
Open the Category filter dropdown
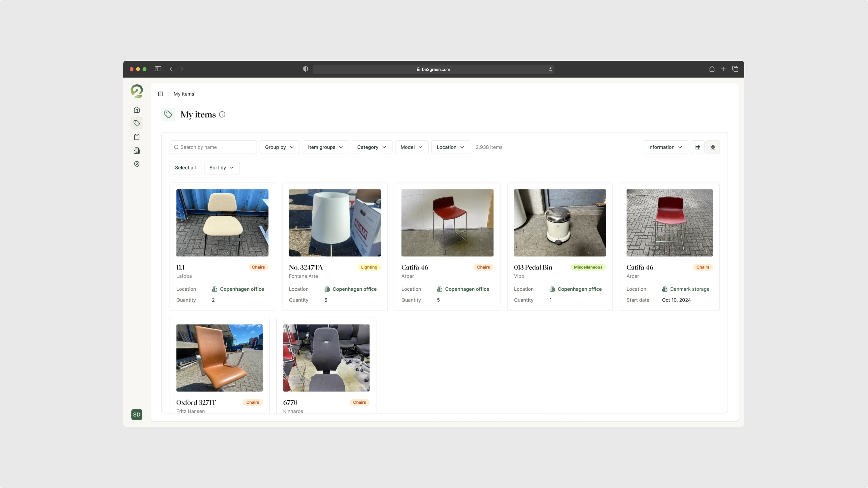(x=372, y=147)
